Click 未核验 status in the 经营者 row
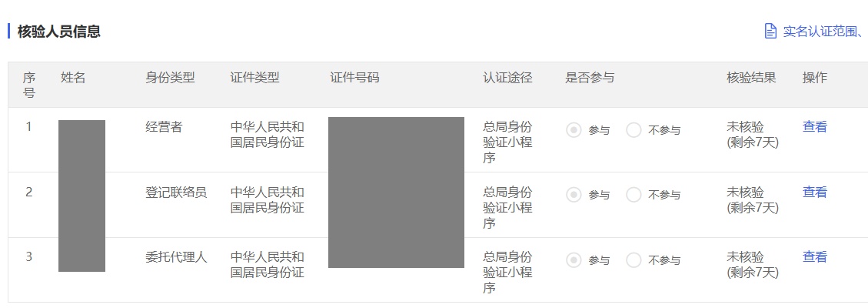 tap(745, 127)
